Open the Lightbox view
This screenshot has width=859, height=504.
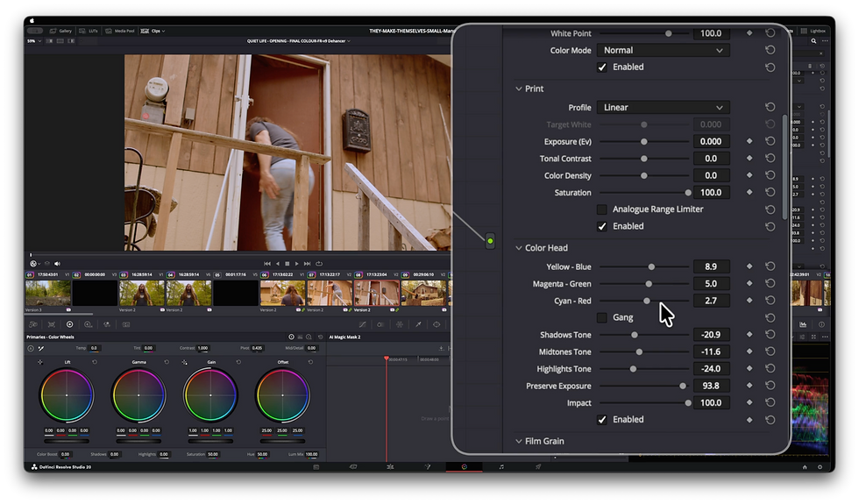coord(813,32)
